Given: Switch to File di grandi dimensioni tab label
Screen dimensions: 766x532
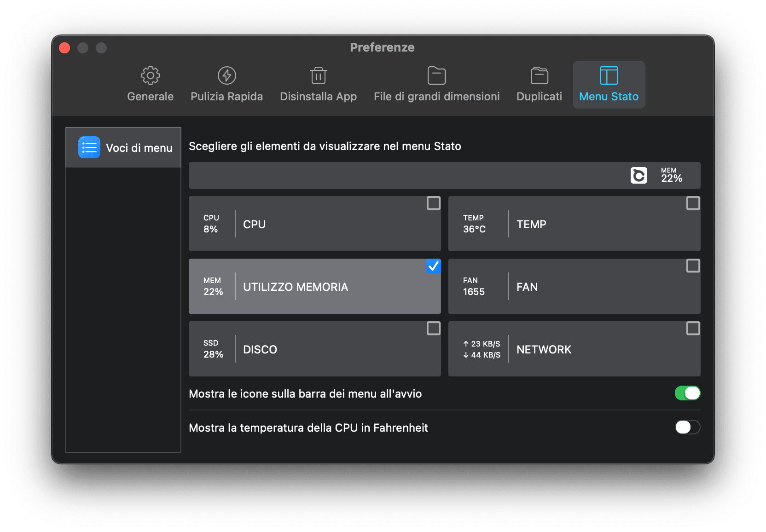Looking at the screenshot, I should pos(436,97).
